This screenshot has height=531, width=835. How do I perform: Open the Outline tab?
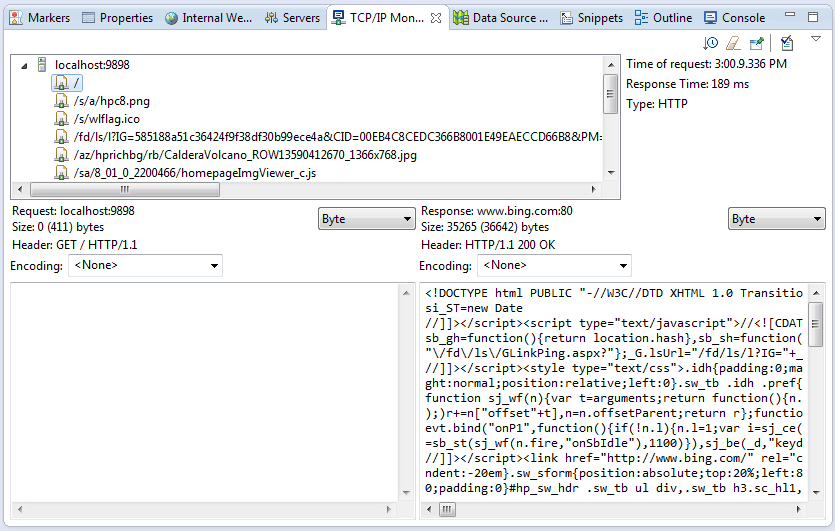[663, 18]
